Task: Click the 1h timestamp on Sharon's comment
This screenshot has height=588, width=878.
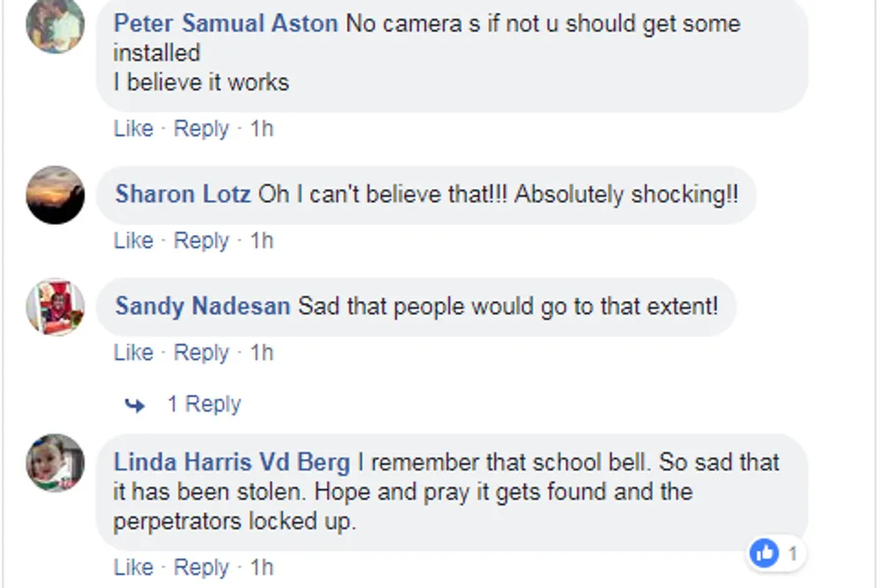Action: pyautogui.click(x=262, y=240)
